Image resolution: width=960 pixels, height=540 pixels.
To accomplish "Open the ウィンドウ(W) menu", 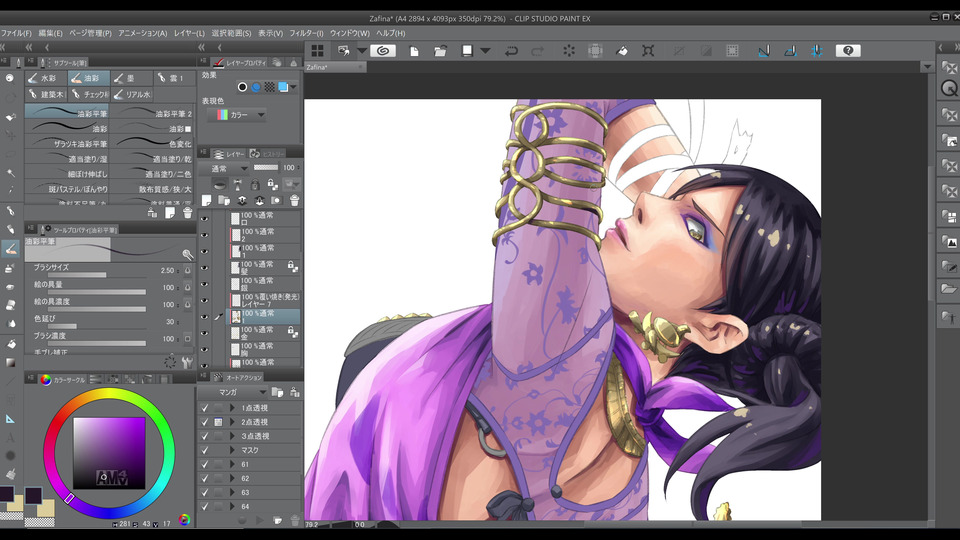I will (x=350, y=33).
